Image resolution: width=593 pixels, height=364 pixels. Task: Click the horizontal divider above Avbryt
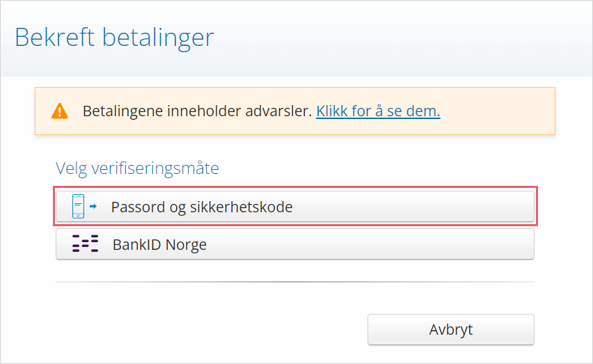point(295,282)
